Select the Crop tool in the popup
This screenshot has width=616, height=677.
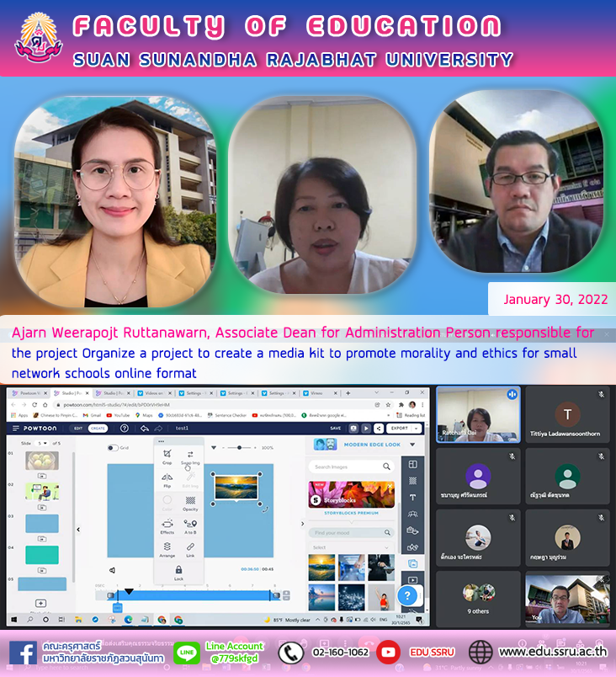point(167,456)
